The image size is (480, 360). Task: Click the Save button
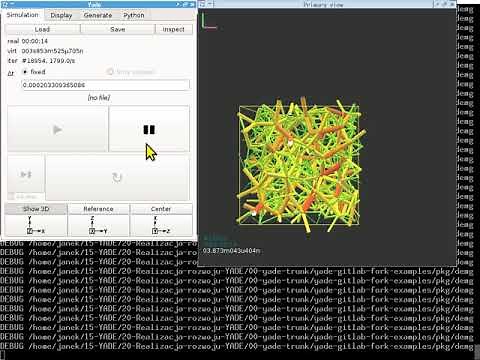click(118, 29)
